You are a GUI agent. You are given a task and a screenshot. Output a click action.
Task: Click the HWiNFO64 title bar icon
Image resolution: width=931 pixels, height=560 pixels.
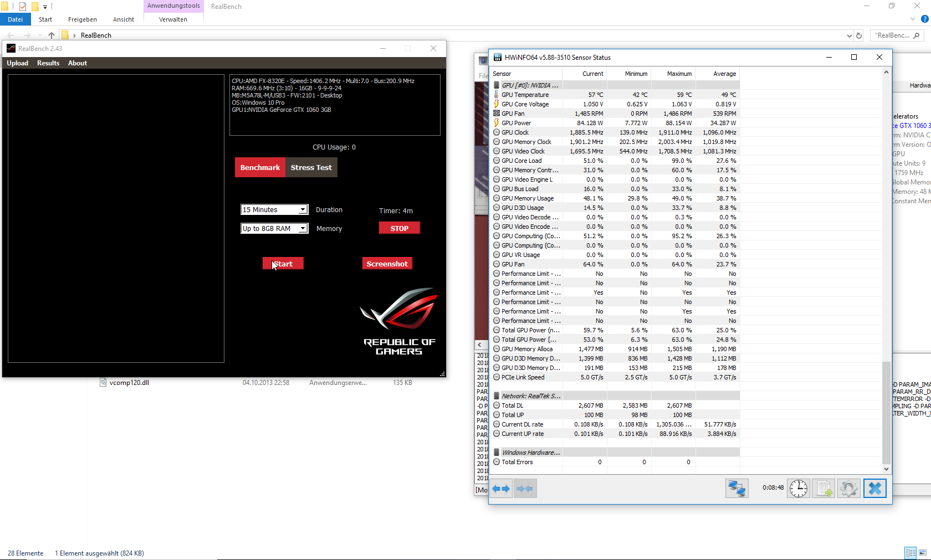pos(498,57)
